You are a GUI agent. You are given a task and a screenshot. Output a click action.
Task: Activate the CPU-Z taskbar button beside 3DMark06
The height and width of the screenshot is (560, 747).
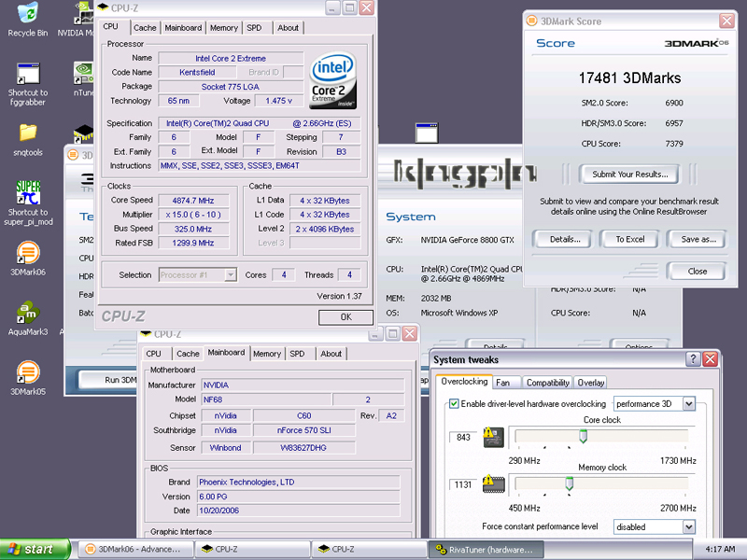pyautogui.click(x=253, y=549)
